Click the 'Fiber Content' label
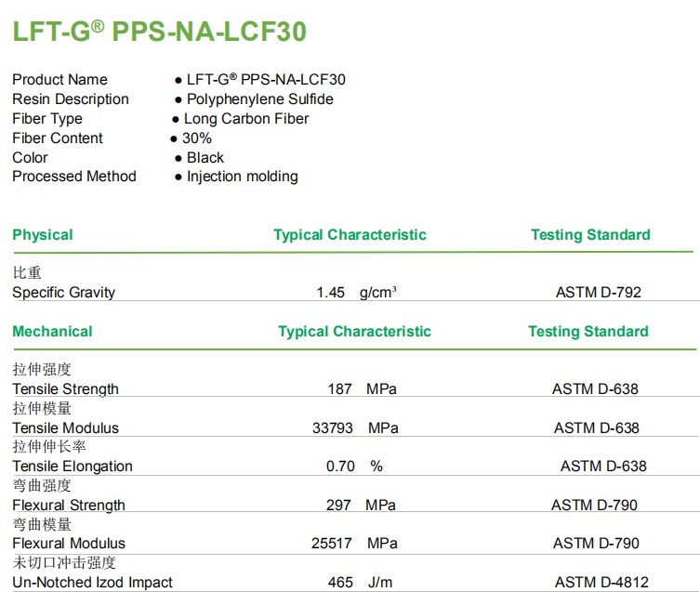 point(58,138)
